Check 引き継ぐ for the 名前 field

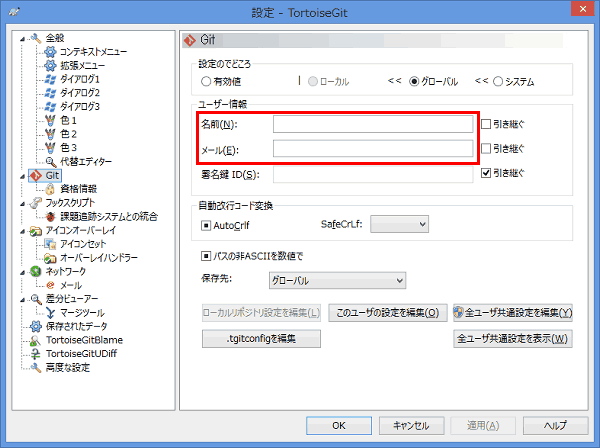click(486, 124)
